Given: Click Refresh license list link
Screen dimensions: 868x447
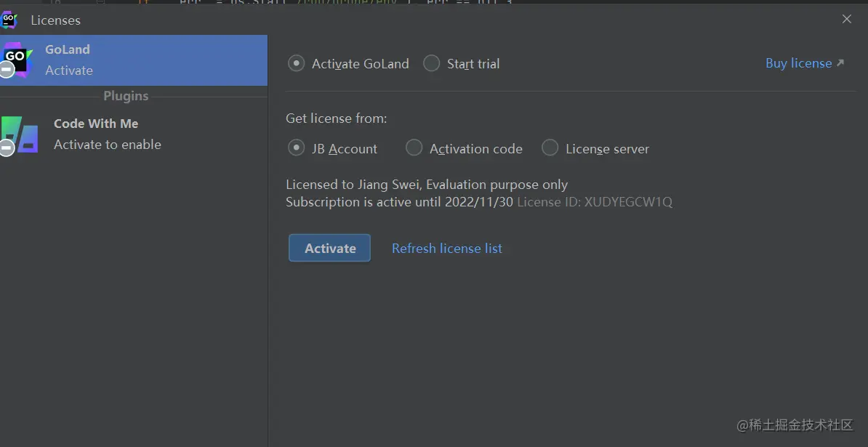Looking at the screenshot, I should point(447,249).
